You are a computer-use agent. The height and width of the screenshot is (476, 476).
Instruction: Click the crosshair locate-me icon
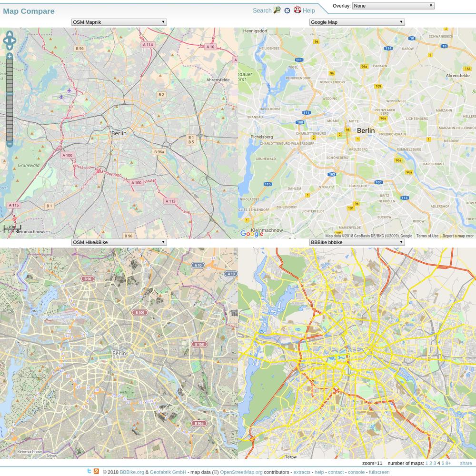[287, 10]
